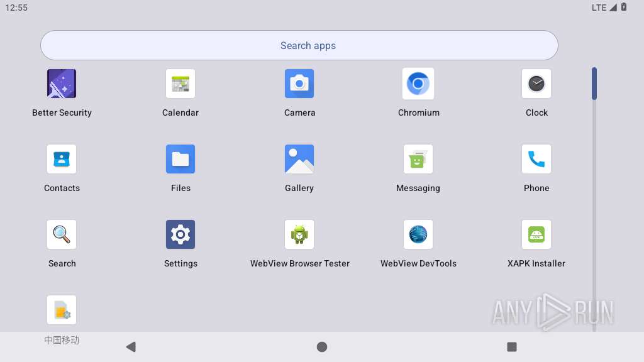Viewport: 644px width, 362px height.
Task: Open the Clock app
Action: [536, 84]
